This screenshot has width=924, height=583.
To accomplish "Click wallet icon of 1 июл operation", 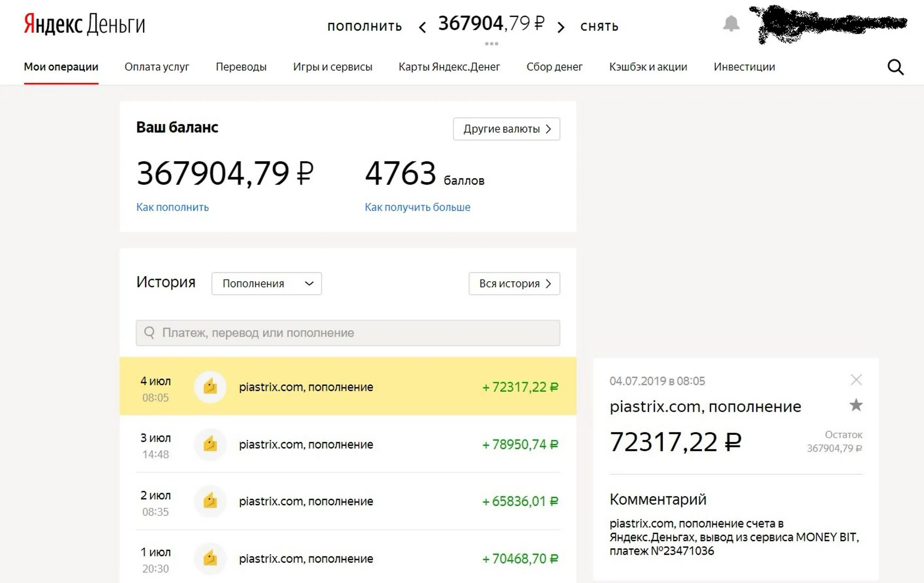I will click(210, 558).
